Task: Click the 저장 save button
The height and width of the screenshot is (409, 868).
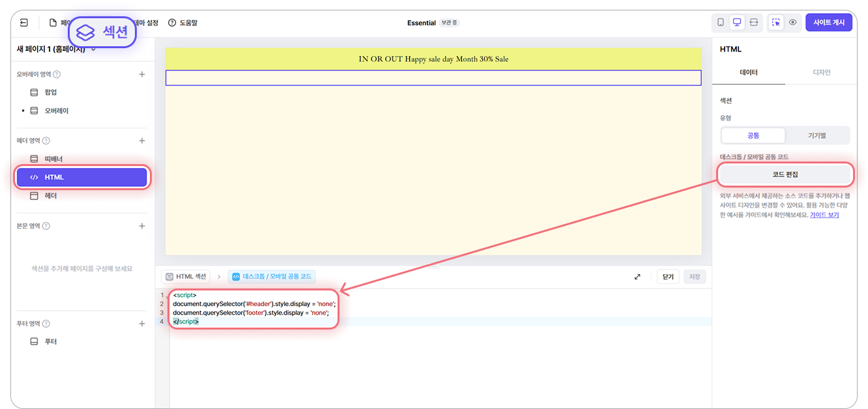Action: pyautogui.click(x=695, y=277)
